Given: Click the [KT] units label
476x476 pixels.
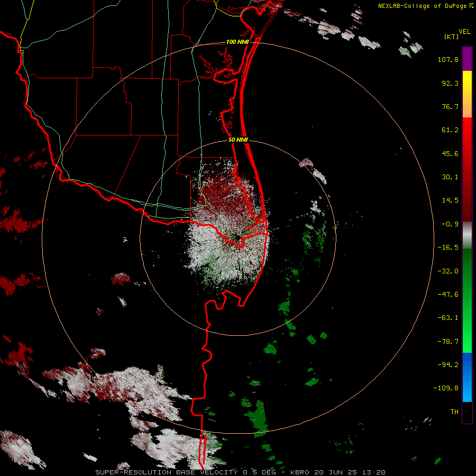Looking at the screenshot, I should pos(451,36).
